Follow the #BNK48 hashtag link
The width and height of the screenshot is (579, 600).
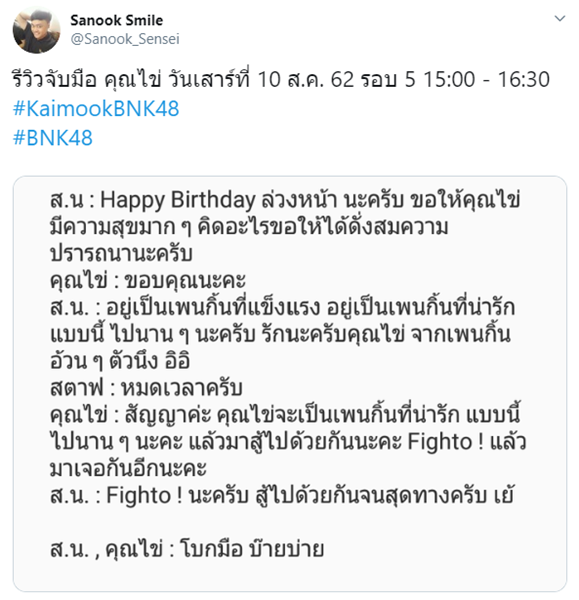52,138
